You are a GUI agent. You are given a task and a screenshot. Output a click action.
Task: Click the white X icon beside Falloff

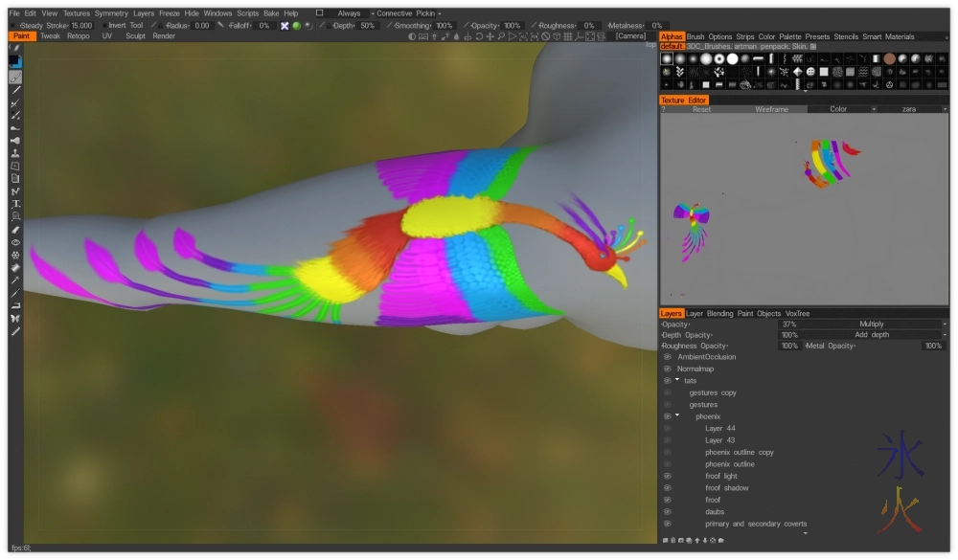pyautogui.click(x=285, y=26)
